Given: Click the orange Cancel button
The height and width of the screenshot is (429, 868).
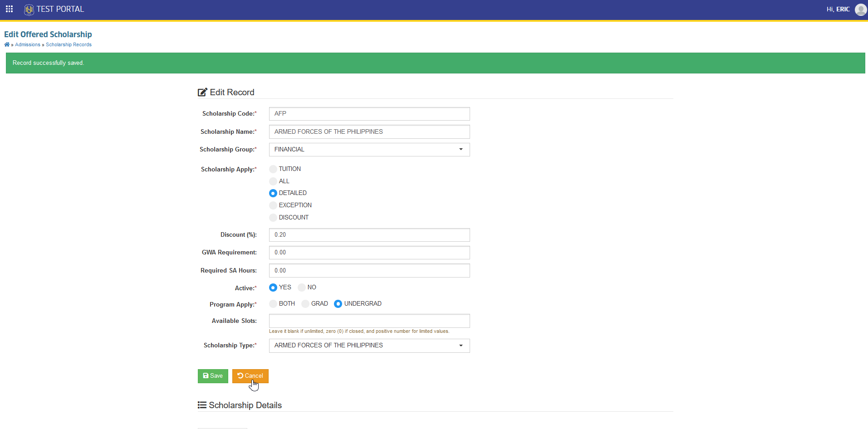Looking at the screenshot, I should [250, 376].
